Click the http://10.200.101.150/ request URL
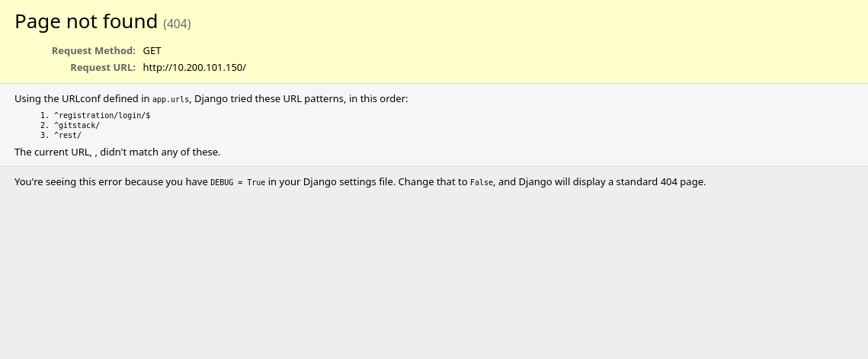This screenshot has height=359, width=868. pos(194,67)
